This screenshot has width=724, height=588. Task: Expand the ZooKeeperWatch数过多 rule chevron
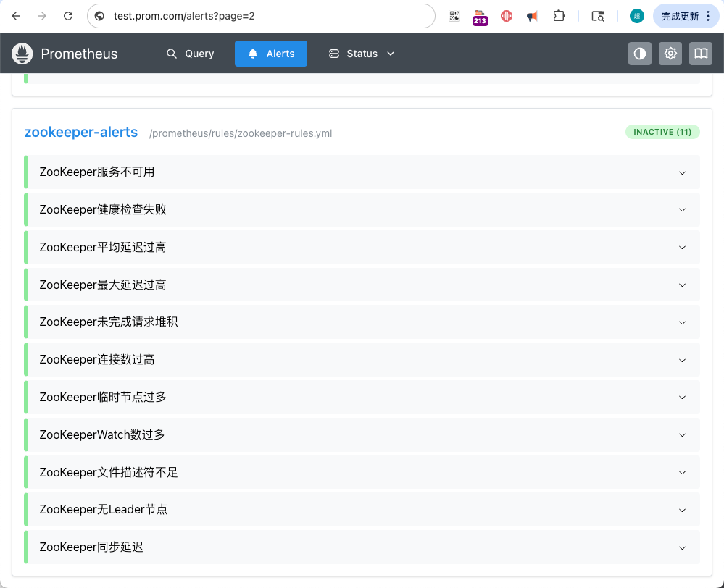point(682,435)
